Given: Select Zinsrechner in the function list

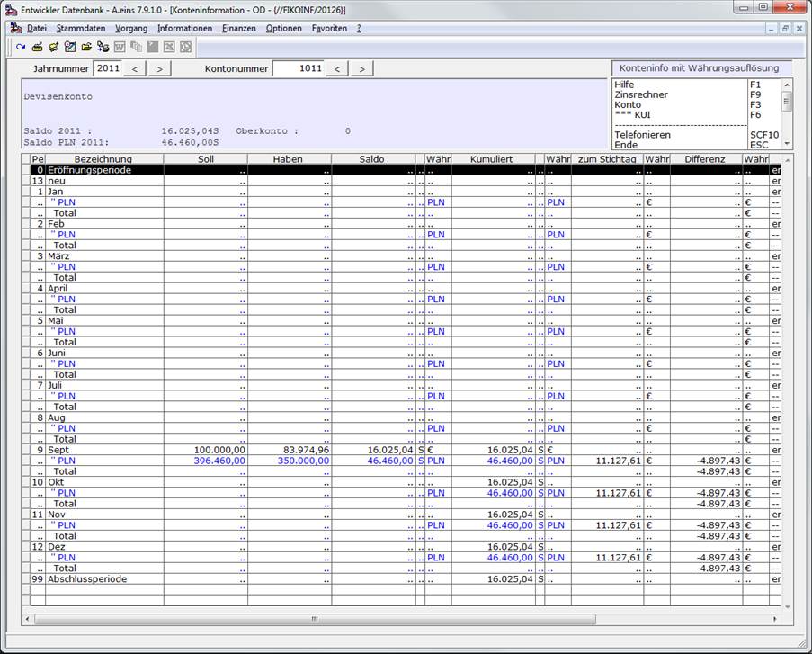Looking at the screenshot, I should [x=641, y=94].
